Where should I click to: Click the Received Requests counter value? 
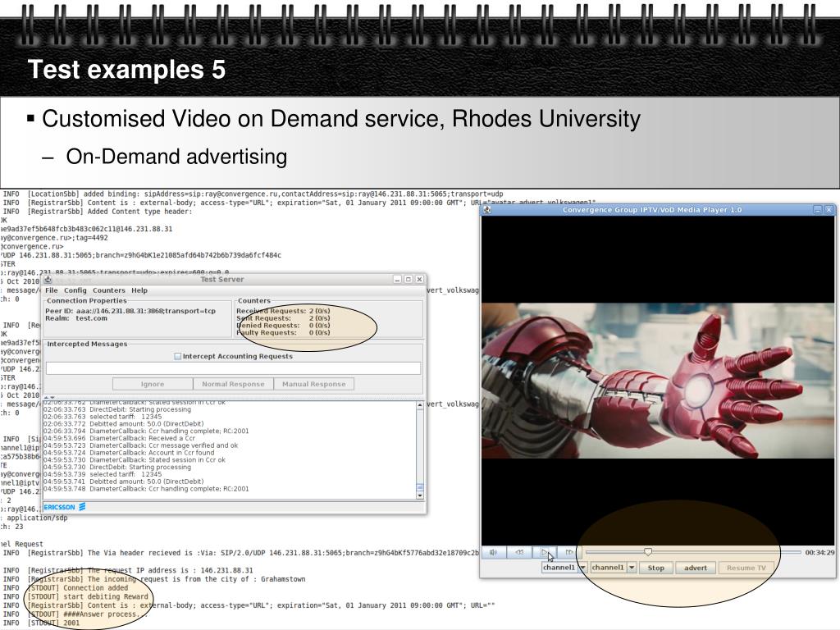pos(319,311)
